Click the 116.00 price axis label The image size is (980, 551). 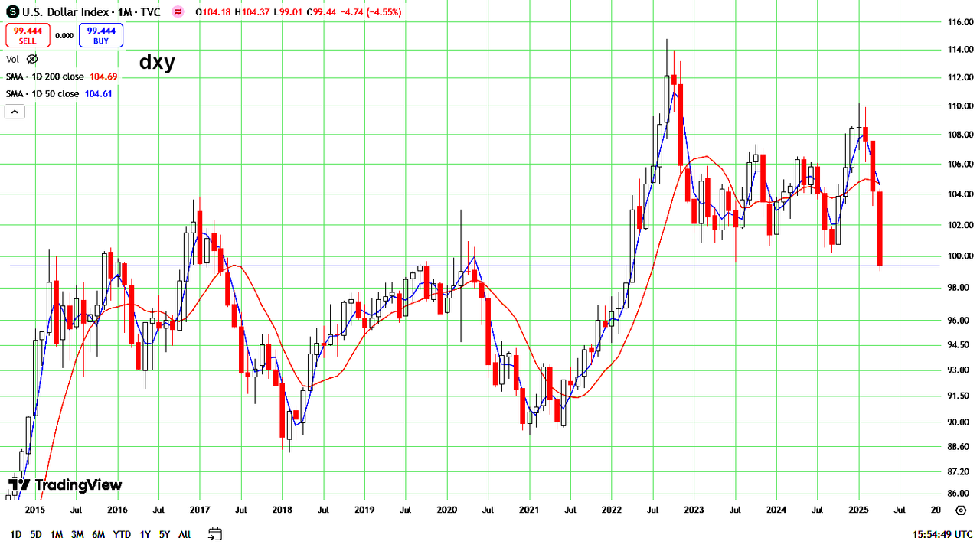(x=960, y=22)
